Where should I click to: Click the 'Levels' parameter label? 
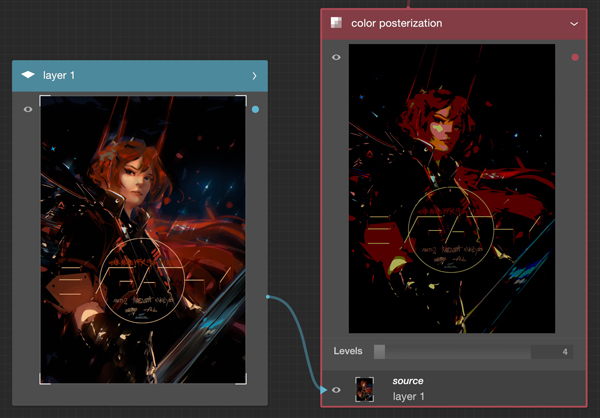347,351
